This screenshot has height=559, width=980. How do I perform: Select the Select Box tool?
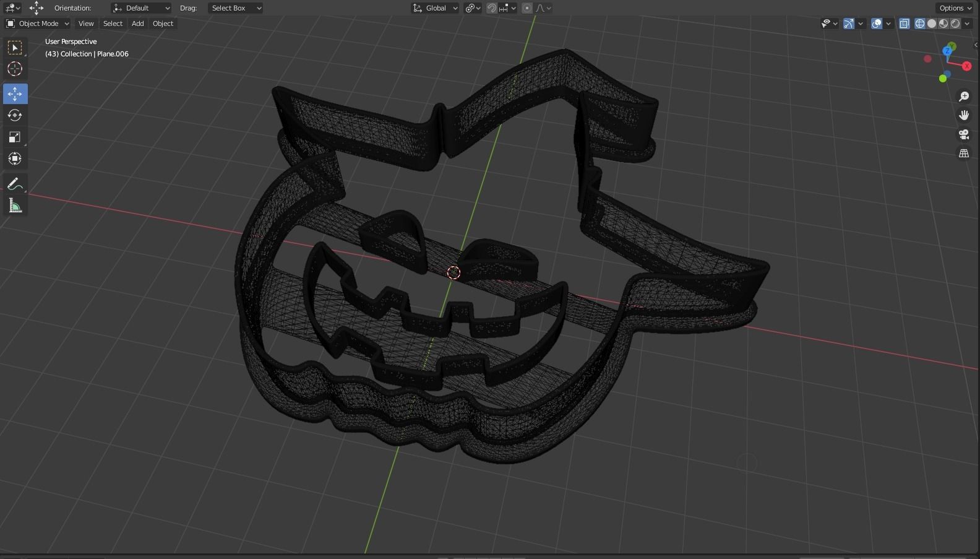15,48
